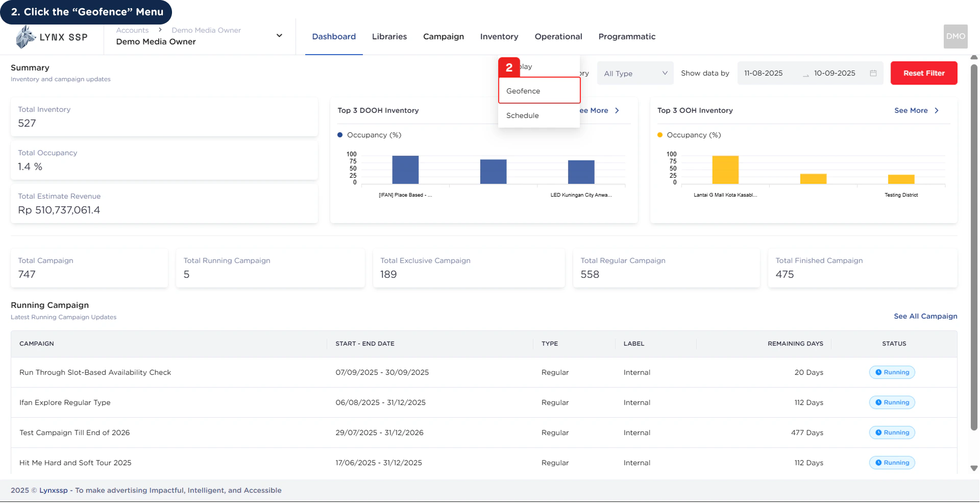Click the LYNX SSP wolf logo
This screenshot has height=503, width=980.
click(25, 36)
